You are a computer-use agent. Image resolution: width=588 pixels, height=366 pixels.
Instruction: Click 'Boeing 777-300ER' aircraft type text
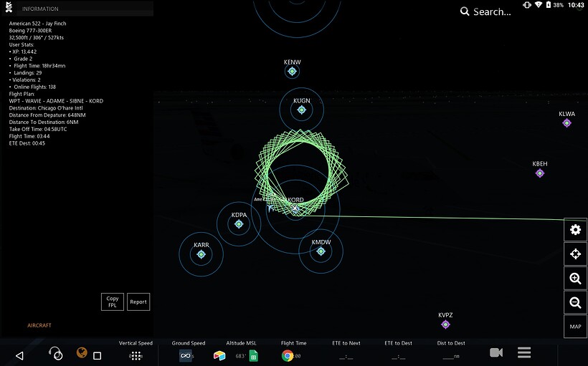point(30,31)
